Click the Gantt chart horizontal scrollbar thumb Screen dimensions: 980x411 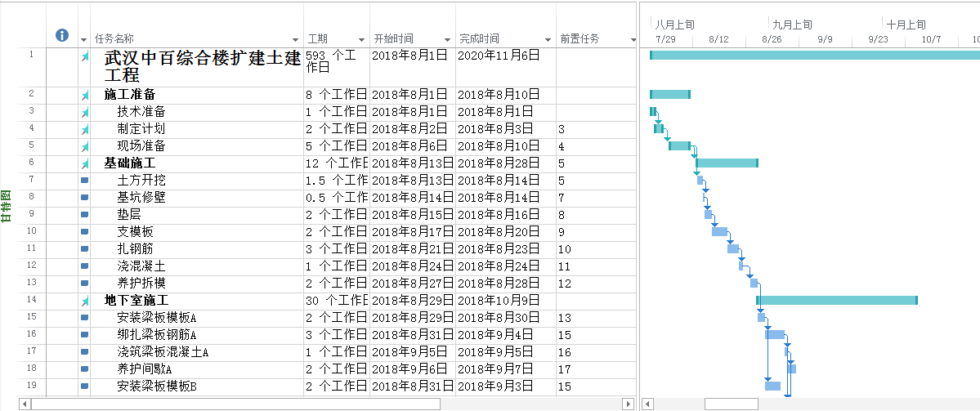pos(731,404)
